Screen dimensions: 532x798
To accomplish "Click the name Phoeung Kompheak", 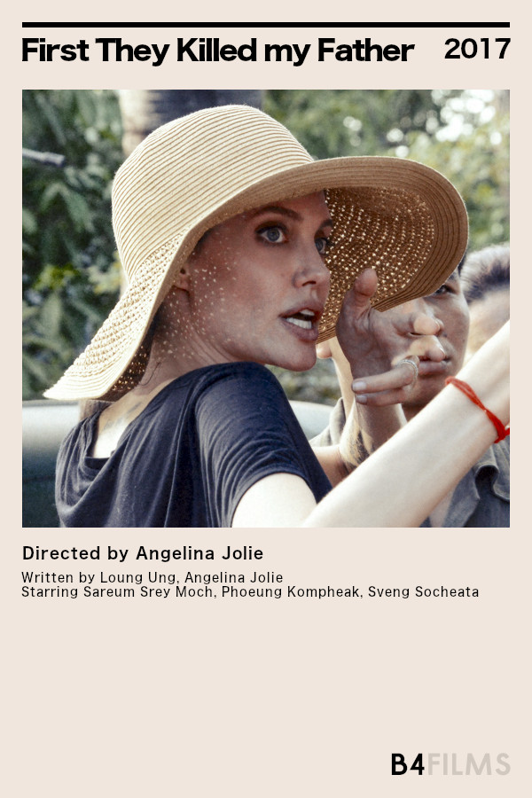I will [x=290, y=592].
